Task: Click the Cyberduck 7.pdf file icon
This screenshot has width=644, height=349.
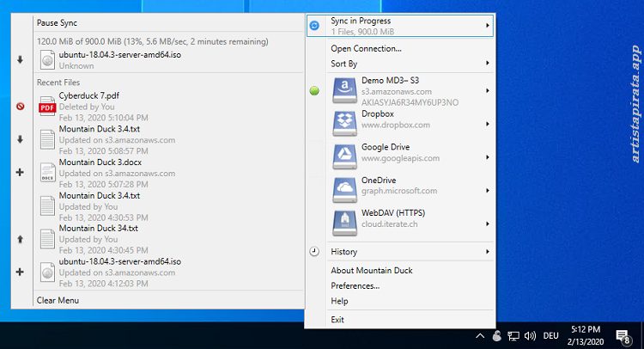Action: point(47,107)
